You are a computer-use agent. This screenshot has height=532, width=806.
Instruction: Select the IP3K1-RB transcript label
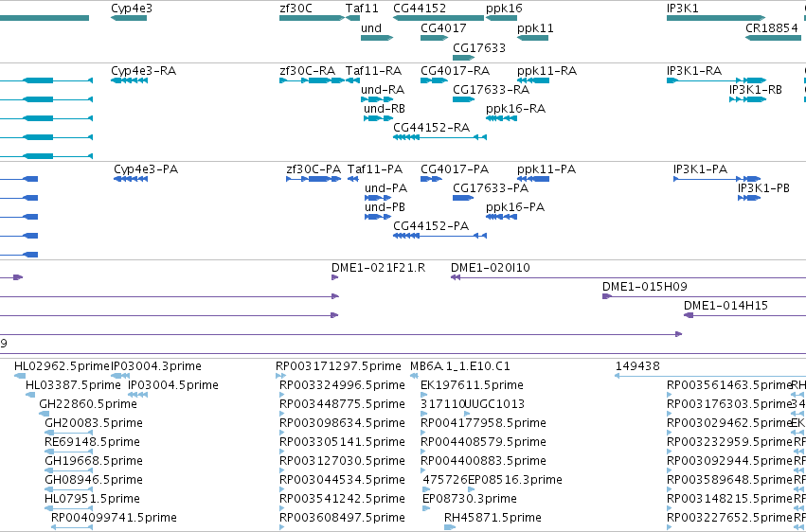click(x=756, y=89)
